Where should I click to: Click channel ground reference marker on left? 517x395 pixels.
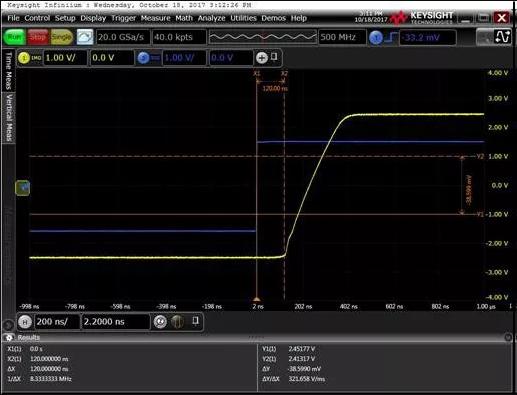(x=23, y=188)
